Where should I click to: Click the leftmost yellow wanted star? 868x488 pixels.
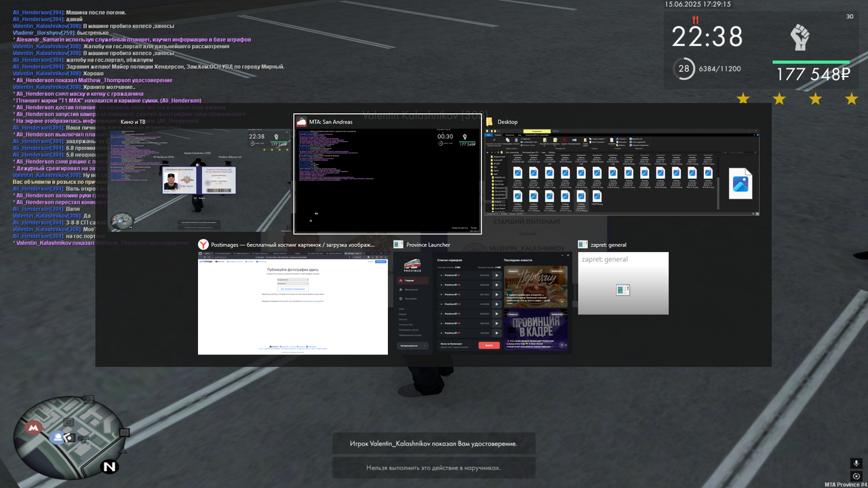click(x=743, y=99)
